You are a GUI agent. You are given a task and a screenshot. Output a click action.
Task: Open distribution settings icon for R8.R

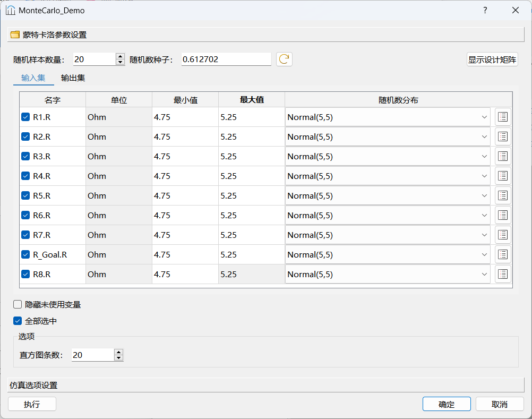pos(503,275)
